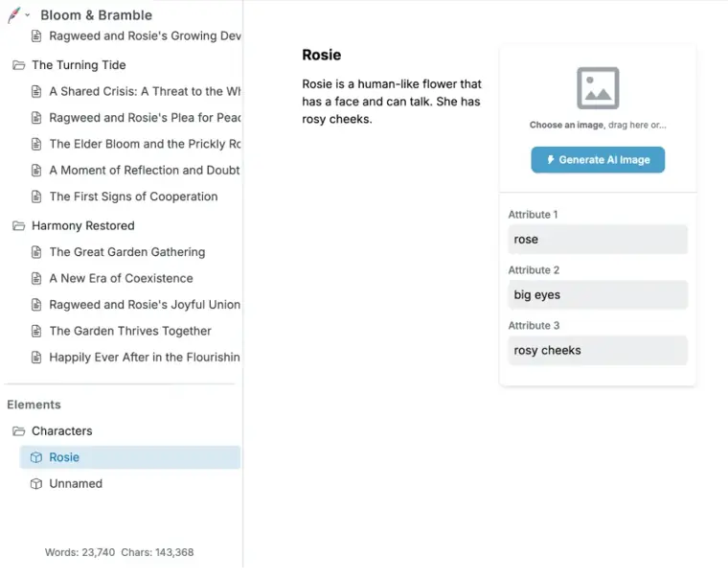
Task: Click document icon of The Elder Bloom
Action: click(x=36, y=144)
